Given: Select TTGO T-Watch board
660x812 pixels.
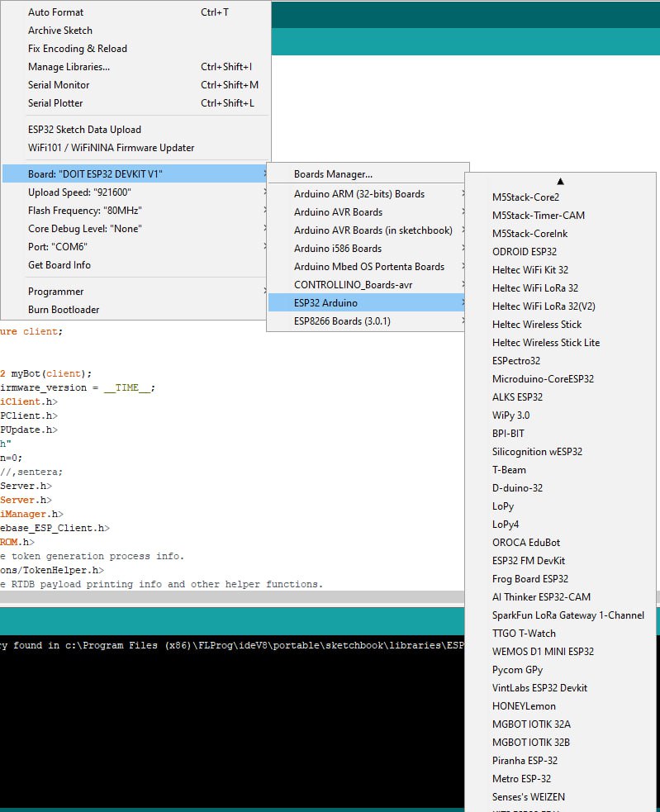Looking at the screenshot, I should click(561, 634).
